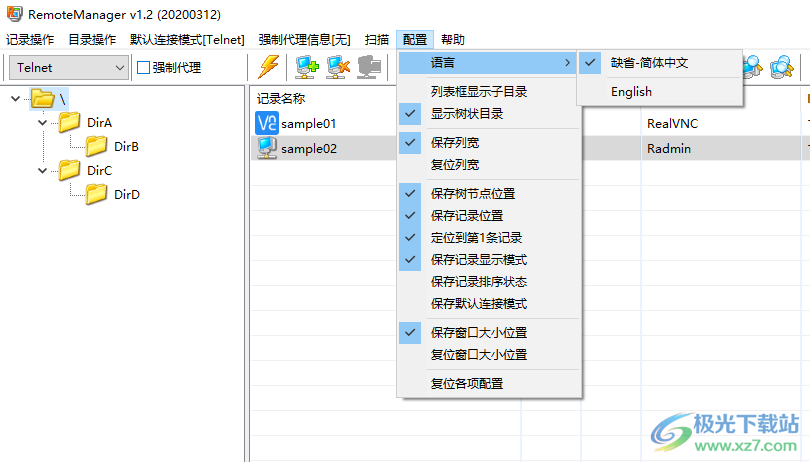Click the DirD folder icon
This screenshot has height=462, width=810.
tap(97, 194)
